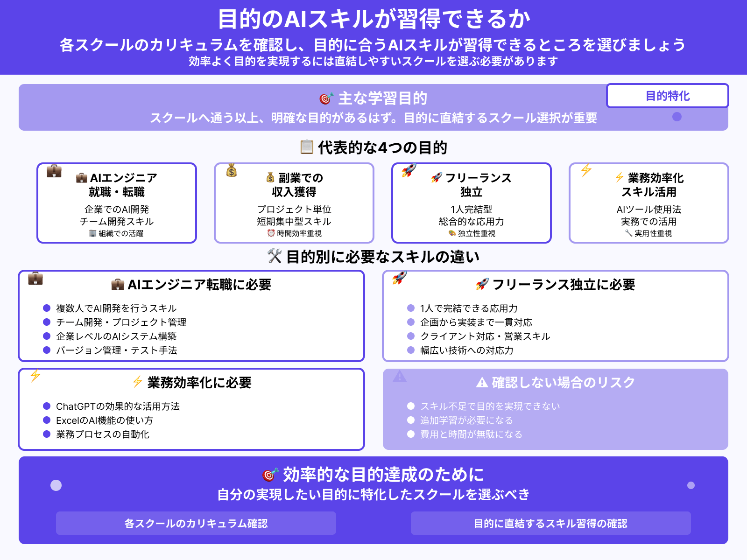Click the text 追加学習が必要になる
Viewport: 747px width, 560px height.
tap(466, 420)
